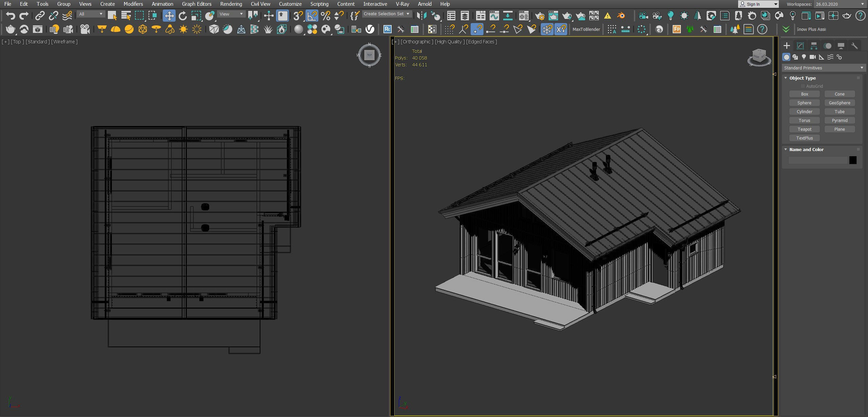Image resolution: width=868 pixels, height=417 pixels.
Task: Activate the Select and Link tool
Action: coord(40,16)
